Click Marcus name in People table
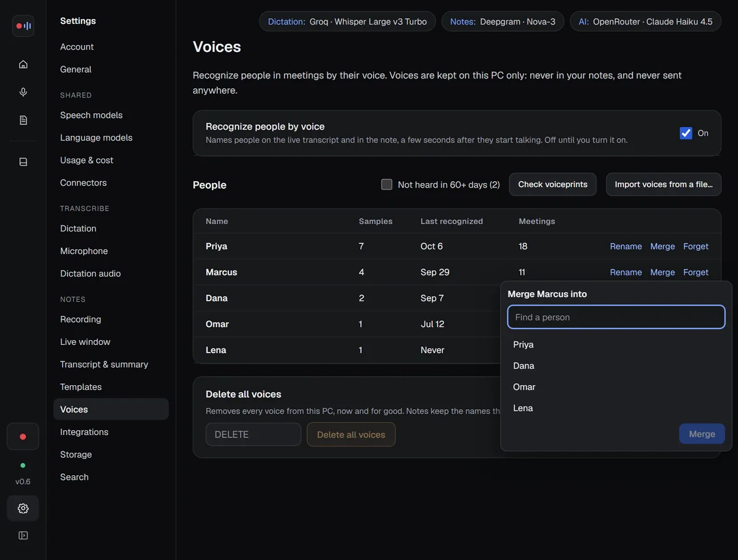This screenshot has height=560, width=738. coord(221,272)
